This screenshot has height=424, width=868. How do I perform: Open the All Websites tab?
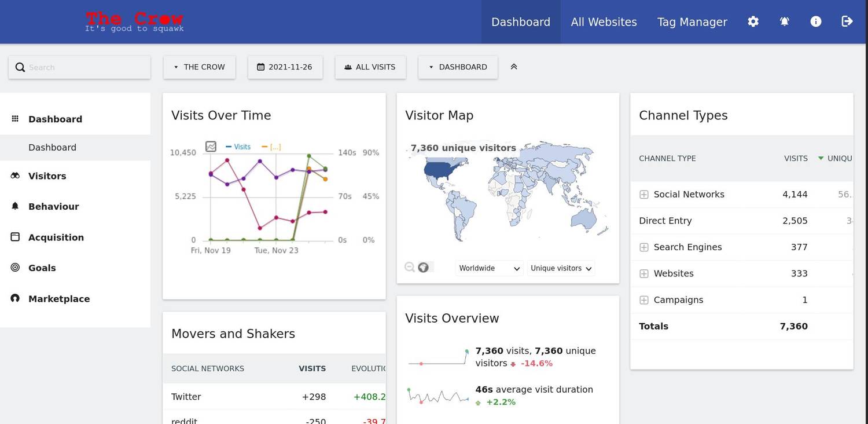604,22
